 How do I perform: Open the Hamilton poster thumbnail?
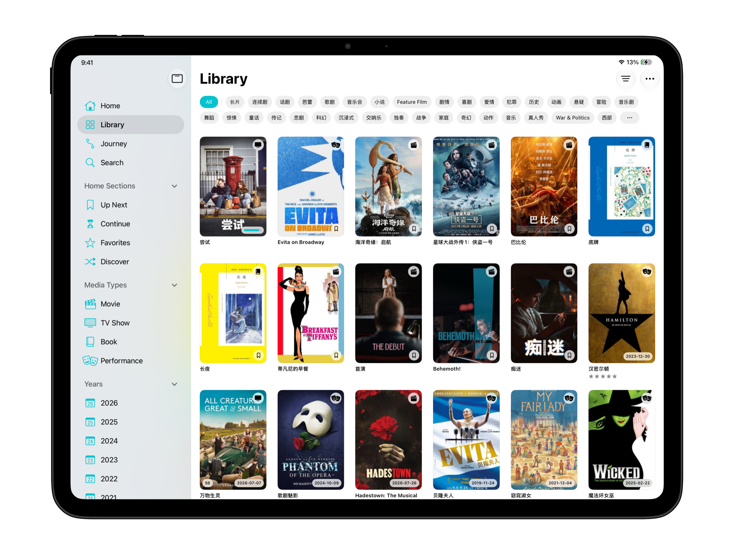(622, 313)
